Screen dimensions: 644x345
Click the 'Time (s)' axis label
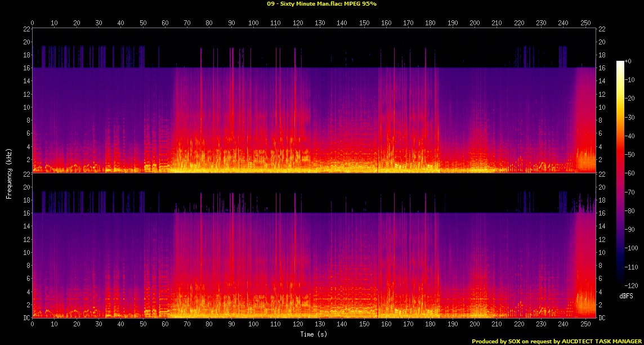(x=314, y=334)
